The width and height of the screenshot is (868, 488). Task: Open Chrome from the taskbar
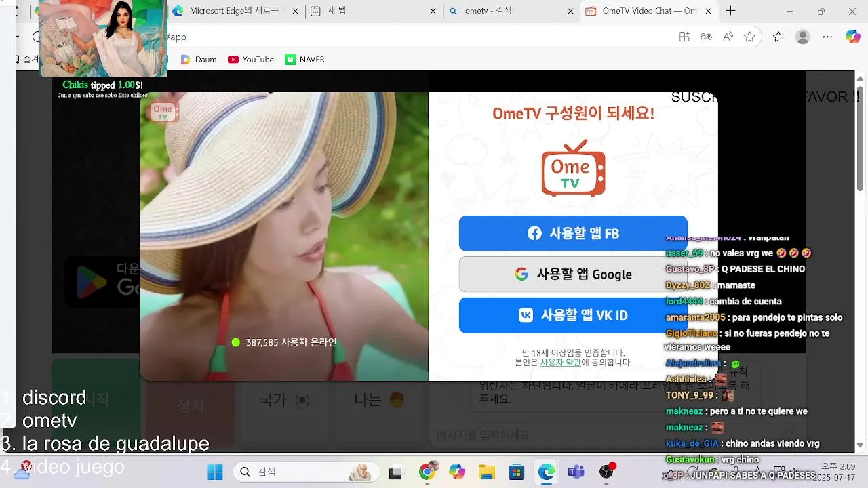point(427,472)
